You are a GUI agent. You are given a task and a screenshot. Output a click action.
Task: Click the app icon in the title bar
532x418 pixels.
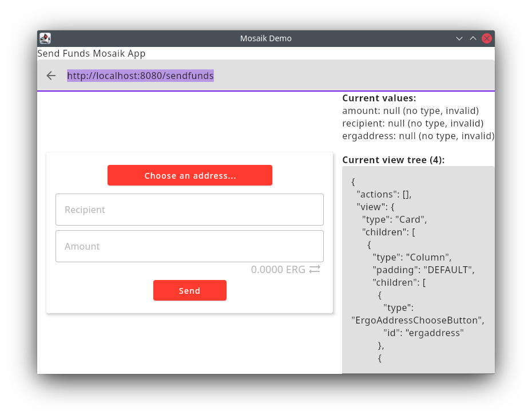[x=45, y=38]
